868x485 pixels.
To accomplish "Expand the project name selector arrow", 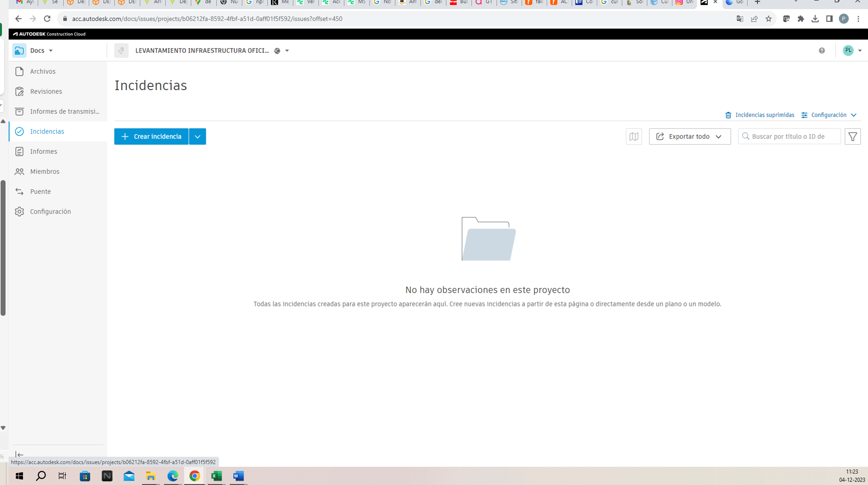I will coord(287,50).
